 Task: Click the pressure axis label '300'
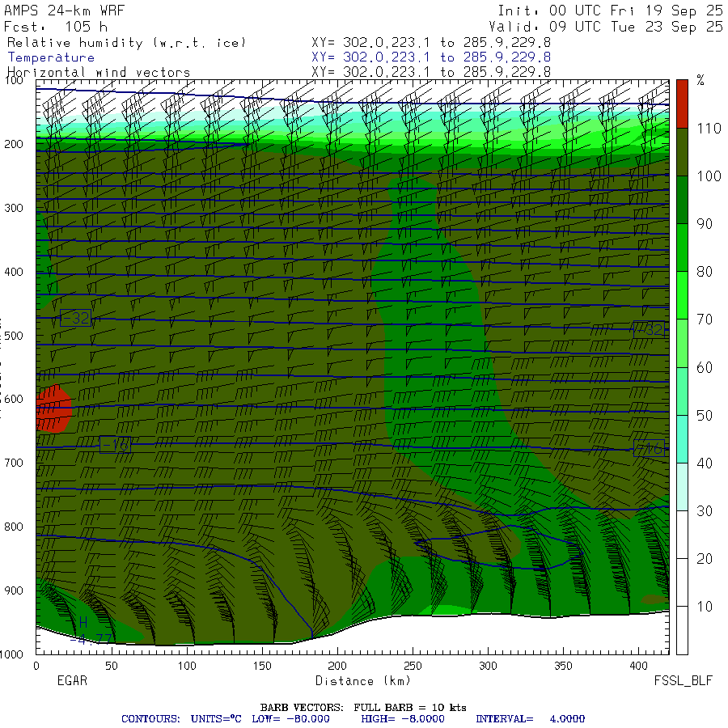pyautogui.click(x=14, y=208)
